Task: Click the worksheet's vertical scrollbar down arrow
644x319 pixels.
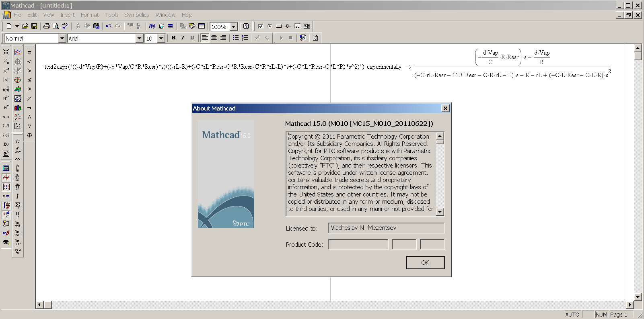Action: point(638,297)
